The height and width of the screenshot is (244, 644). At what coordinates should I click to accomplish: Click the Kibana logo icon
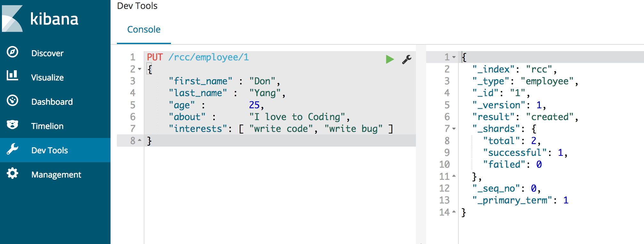pos(12,19)
